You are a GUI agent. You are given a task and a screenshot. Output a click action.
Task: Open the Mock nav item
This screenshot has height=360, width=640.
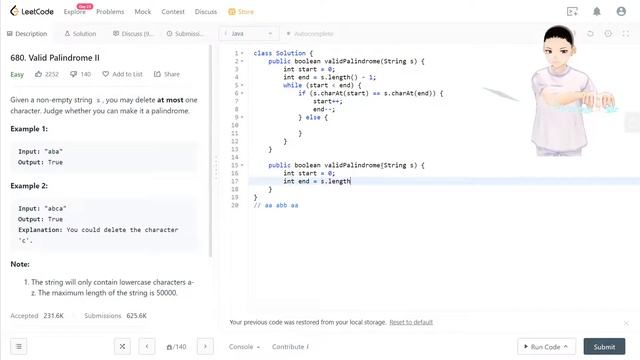(x=143, y=11)
